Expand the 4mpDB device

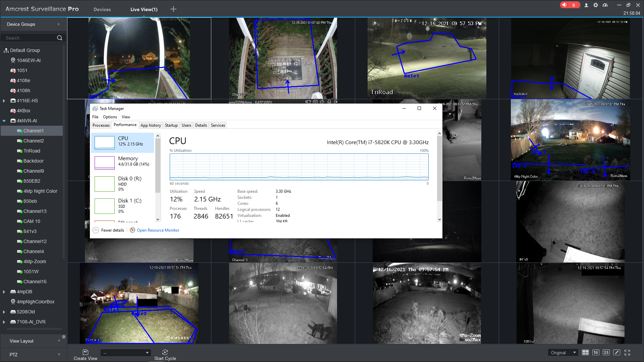click(4, 292)
